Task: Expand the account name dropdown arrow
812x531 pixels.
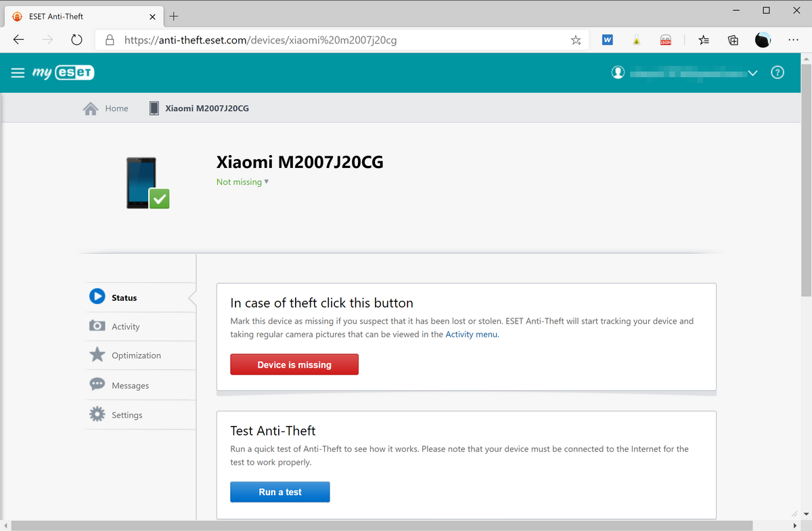Action: point(753,73)
